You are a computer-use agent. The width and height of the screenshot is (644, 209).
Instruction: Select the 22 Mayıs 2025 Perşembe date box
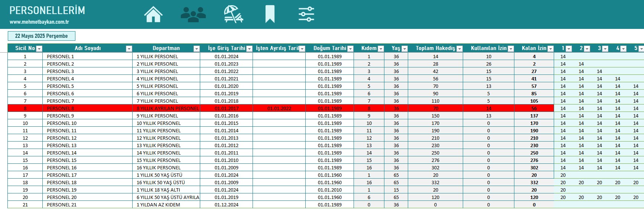coord(42,36)
